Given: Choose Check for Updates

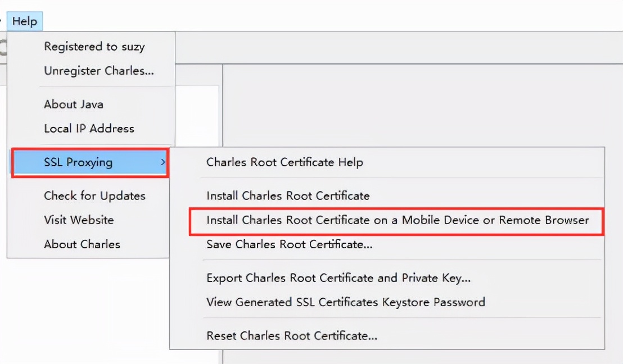Looking at the screenshot, I should pyautogui.click(x=89, y=195).
